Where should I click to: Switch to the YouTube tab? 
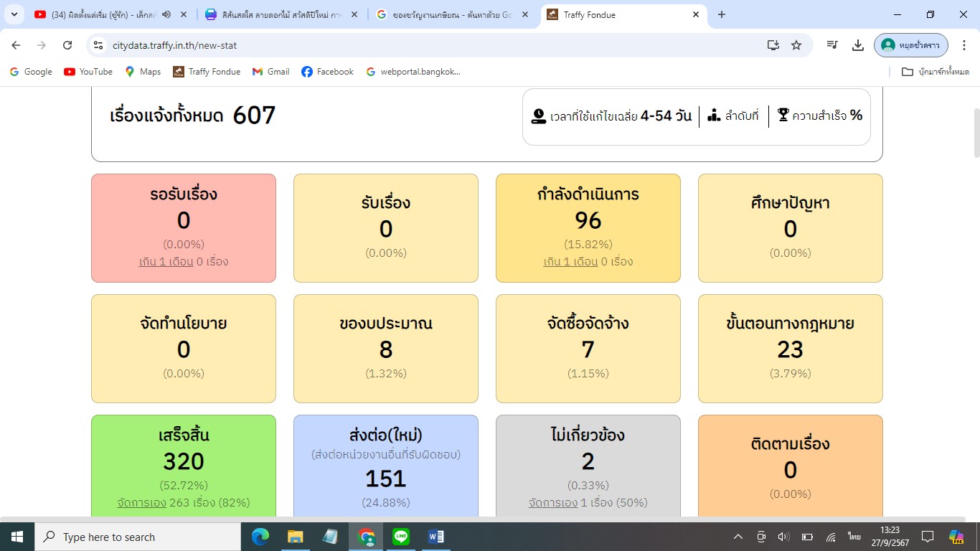pos(100,14)
